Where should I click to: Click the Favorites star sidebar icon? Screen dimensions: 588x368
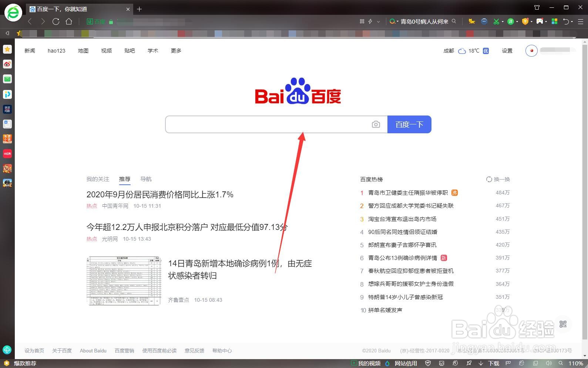tap(7, 49)
